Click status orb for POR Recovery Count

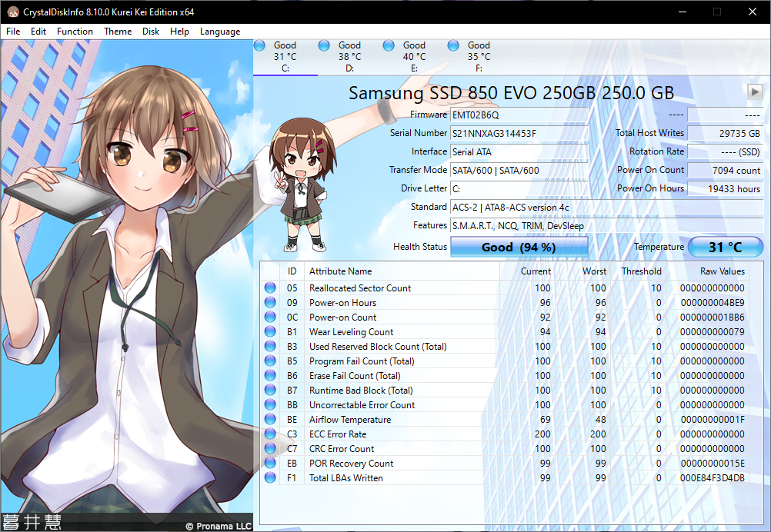pos(270,464)
